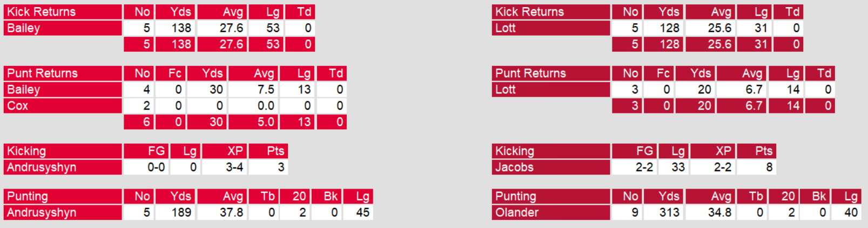The width and height of the screenshot is (868, 228).
Task: Click the Kicking header above Jacobs
Action: click(515, 151)
